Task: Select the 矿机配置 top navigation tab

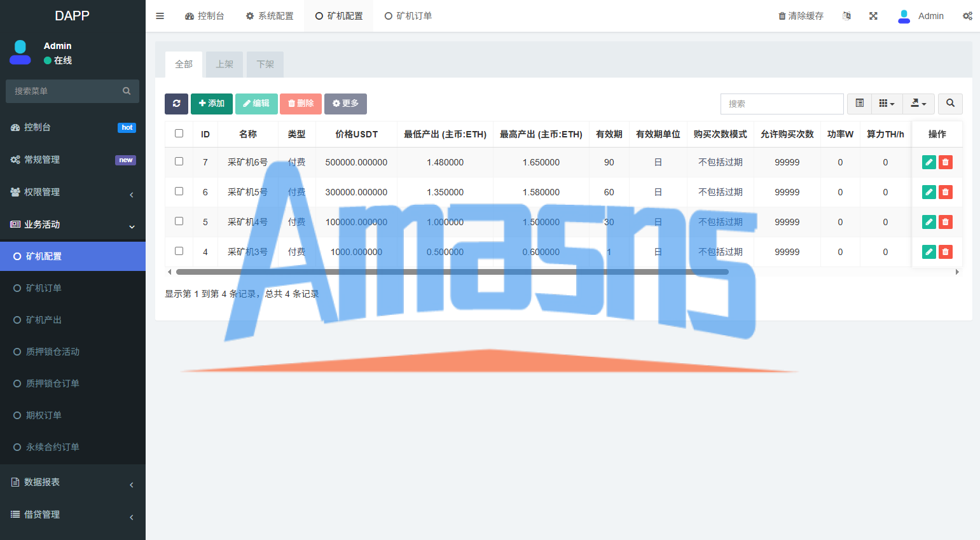Action: 339,16
